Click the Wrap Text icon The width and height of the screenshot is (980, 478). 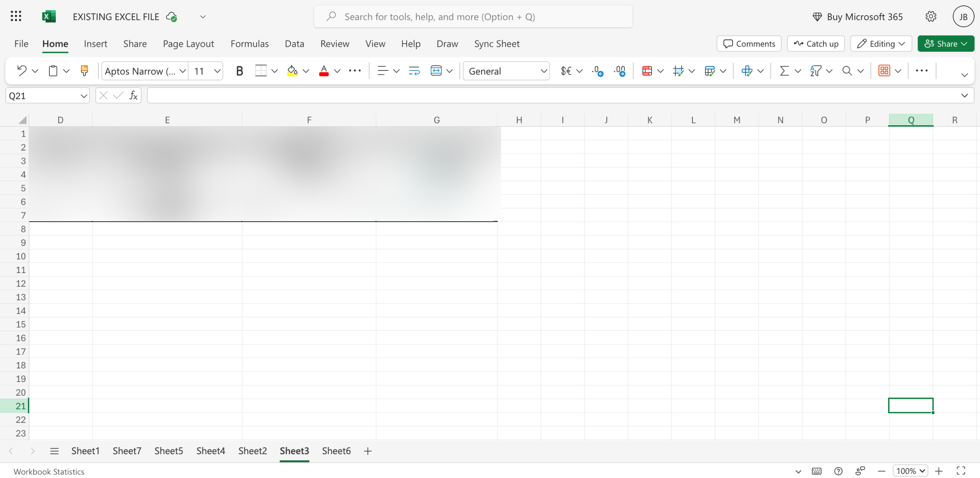tap(414, 71)
